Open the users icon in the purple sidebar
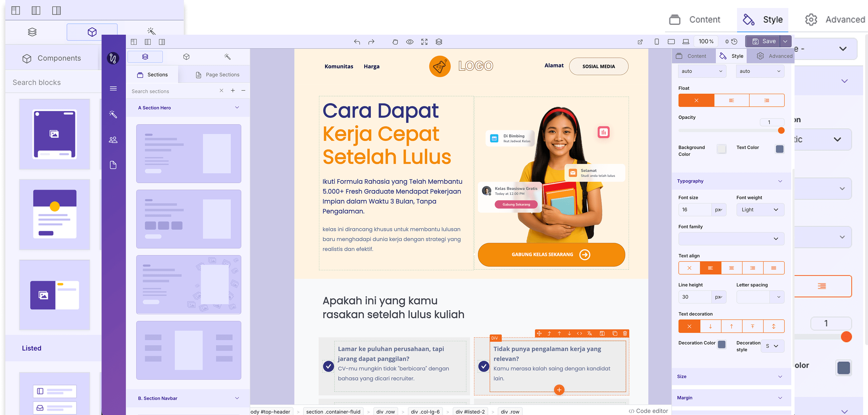 click(113, 140)
